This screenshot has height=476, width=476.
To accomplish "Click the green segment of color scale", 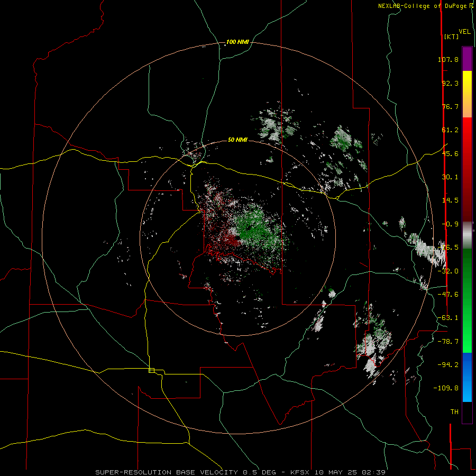I will [x=467, y=300].
